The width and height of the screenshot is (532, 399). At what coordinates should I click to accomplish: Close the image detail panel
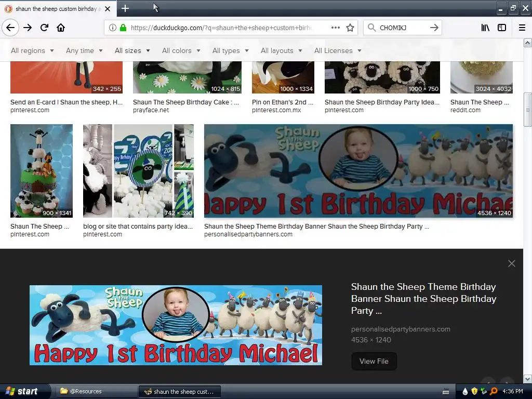click(512, 263)
